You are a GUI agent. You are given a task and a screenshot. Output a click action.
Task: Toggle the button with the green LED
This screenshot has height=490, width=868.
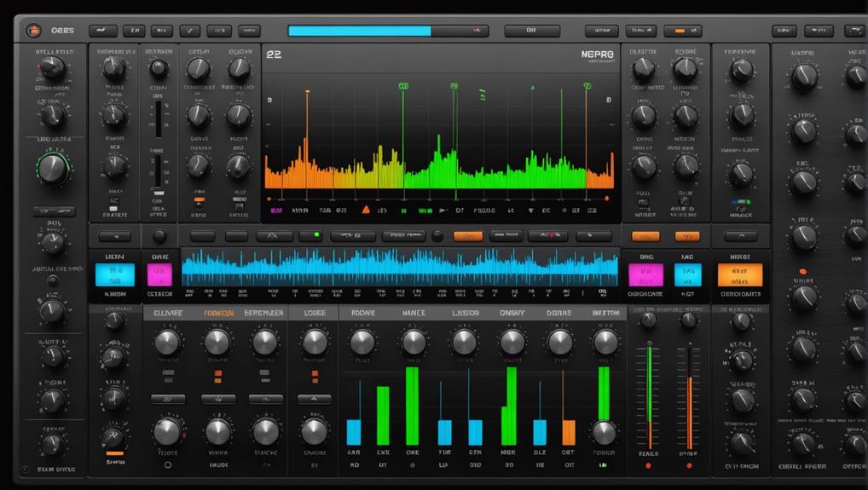tap(311, 236)
